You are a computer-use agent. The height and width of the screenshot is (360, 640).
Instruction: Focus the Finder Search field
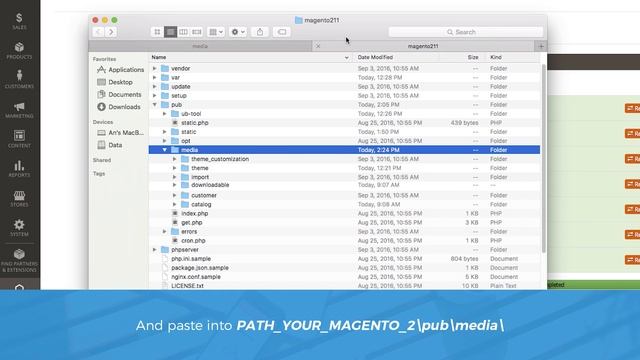tap(466, 32)
